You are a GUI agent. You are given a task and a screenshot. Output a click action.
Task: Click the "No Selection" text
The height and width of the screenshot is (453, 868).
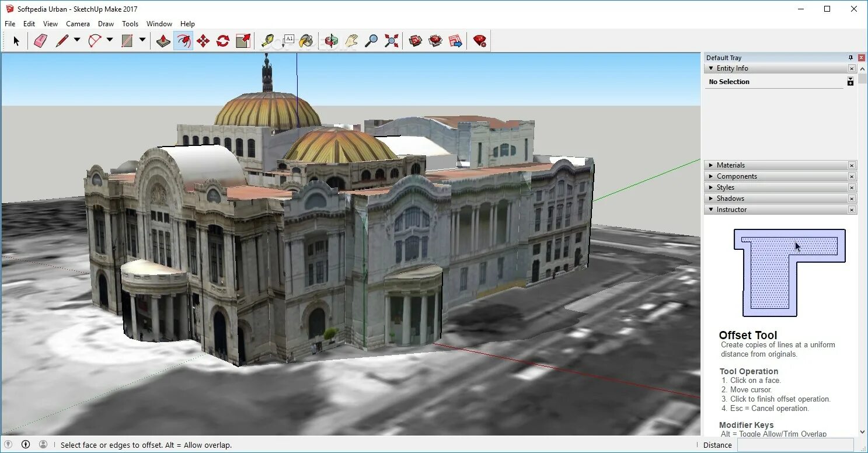pyautogui.click(x=729, y=82)
